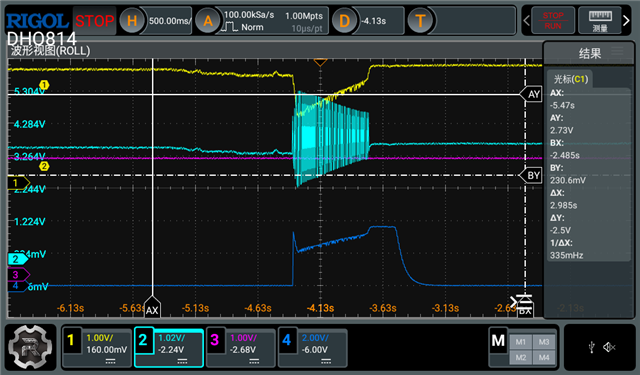Click the STOP/RUN button
640x375 pixels.
point(553,20)
